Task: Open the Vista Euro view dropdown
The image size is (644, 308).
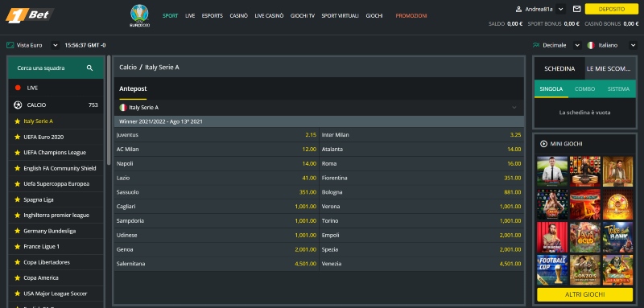Action: [56, 45]
